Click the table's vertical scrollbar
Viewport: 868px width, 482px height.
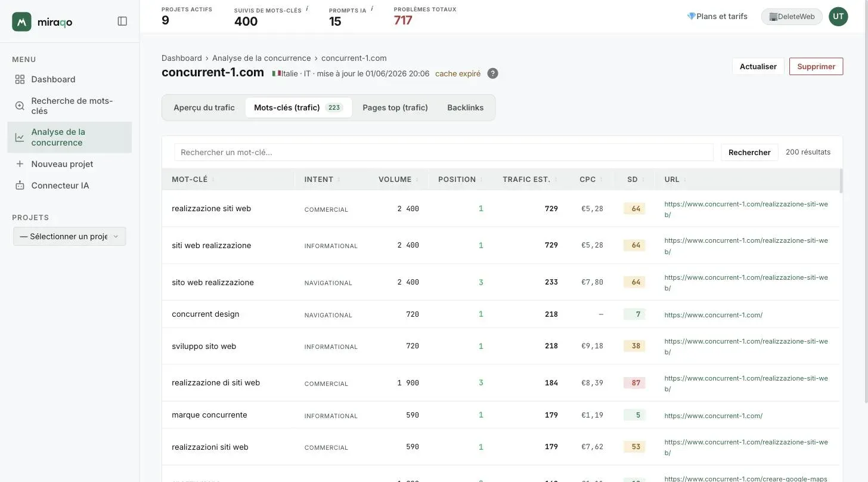[841, 181]
